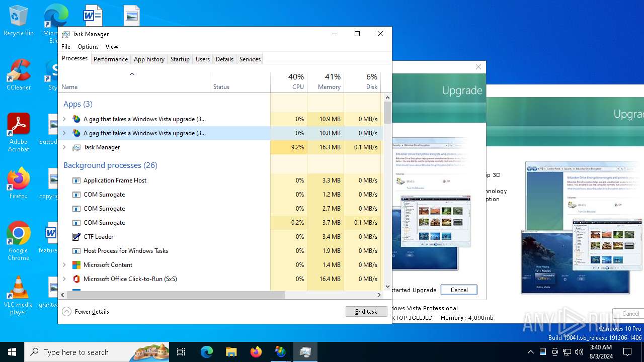
Task: Open the Options menu
Action: [88, 47]
